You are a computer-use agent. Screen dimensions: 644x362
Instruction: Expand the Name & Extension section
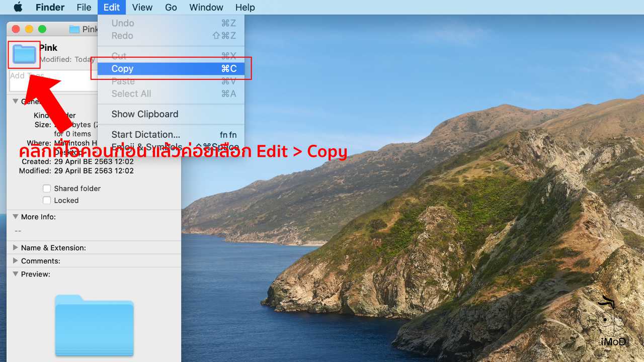(16, 247)
